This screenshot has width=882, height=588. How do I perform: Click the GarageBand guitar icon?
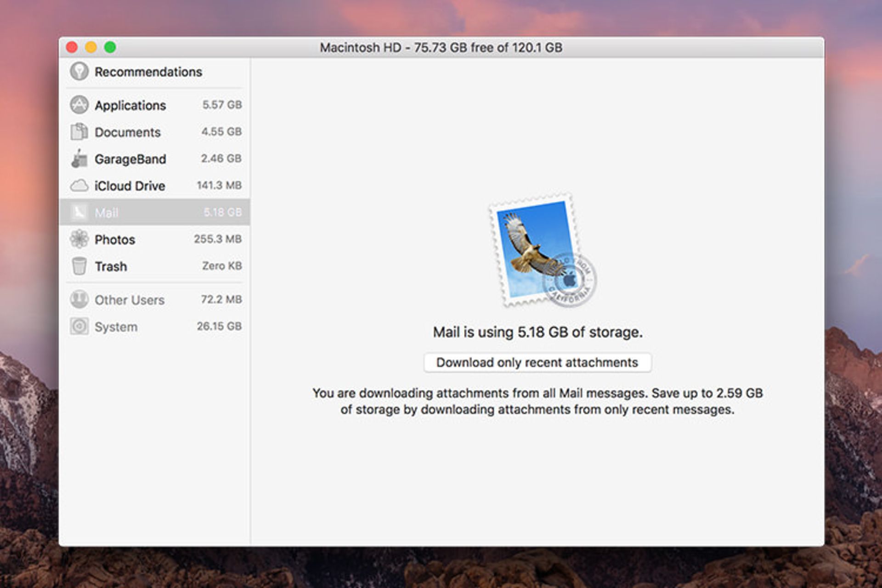(x=79, y=158)
